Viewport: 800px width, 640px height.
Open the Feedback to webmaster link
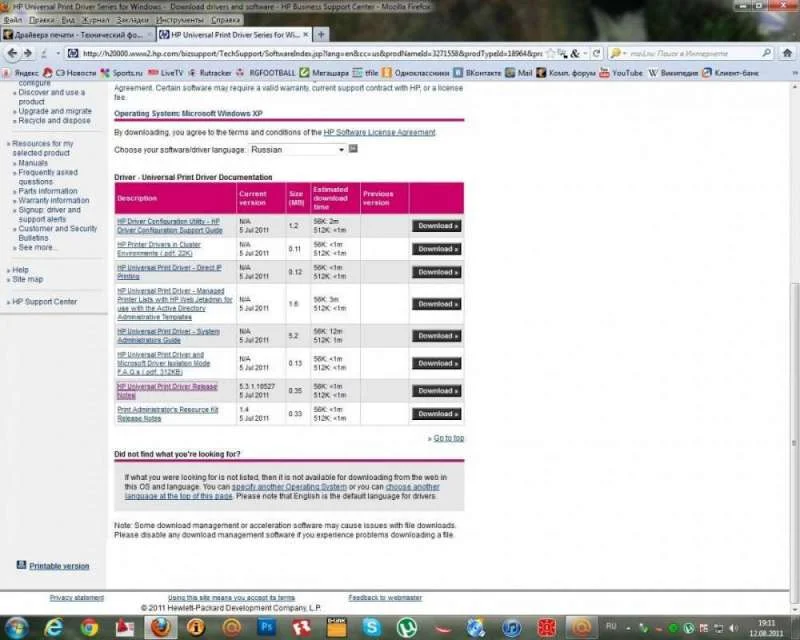(x=385, y=597)
